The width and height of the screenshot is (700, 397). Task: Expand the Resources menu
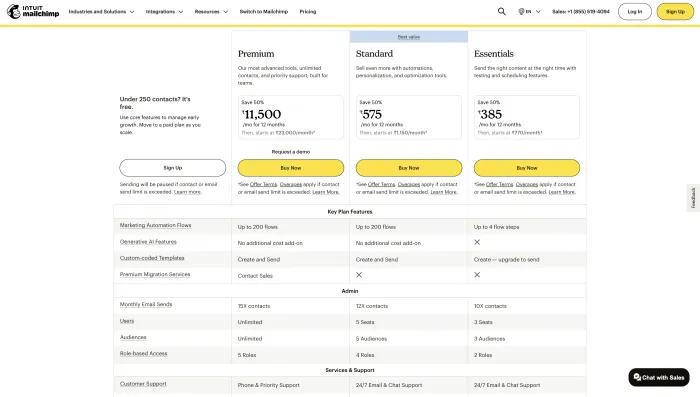pyautogui.click(x=211, y=12)
